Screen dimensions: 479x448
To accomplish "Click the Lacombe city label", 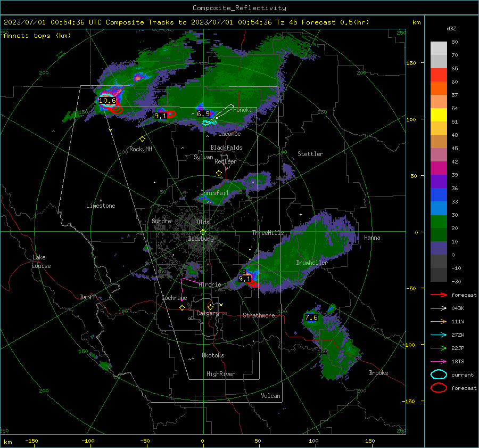I will 229,134.
